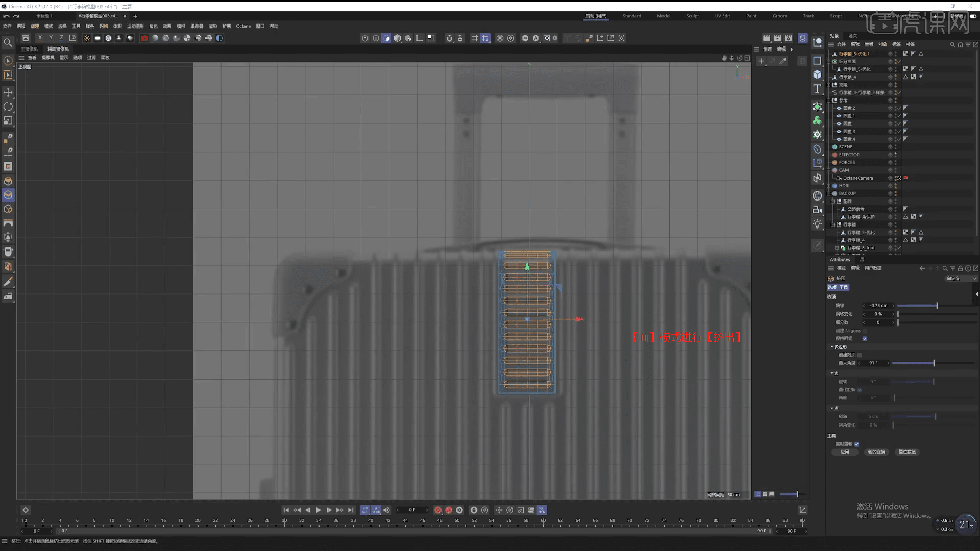This screenshot has height=551, width=980.
Task: Toggle enable checkmark for 细分曲面
Action: [x=899, y=62]
